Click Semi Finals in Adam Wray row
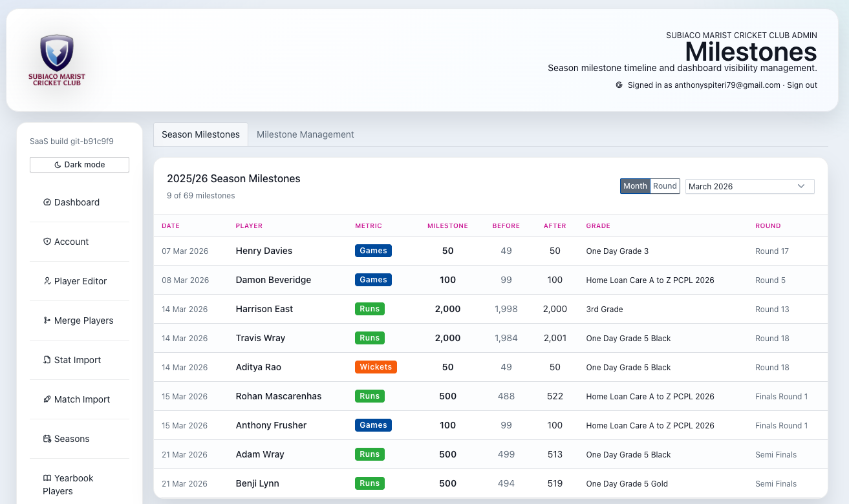 pos(776,454)
